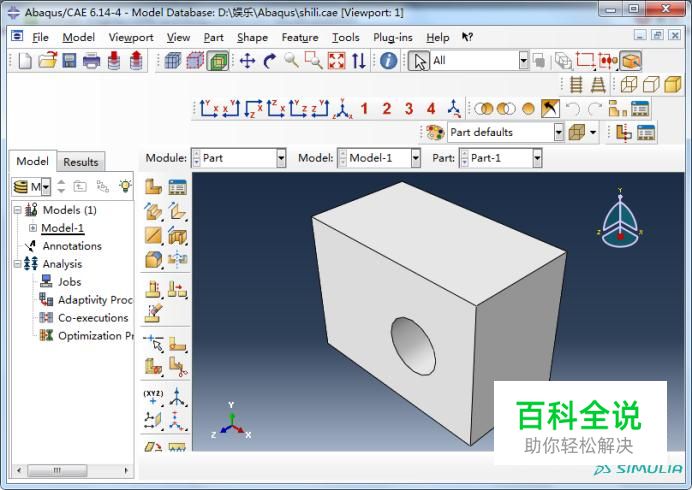Select the Jobs tree item
Screen dimensions: 692x490
69,282
